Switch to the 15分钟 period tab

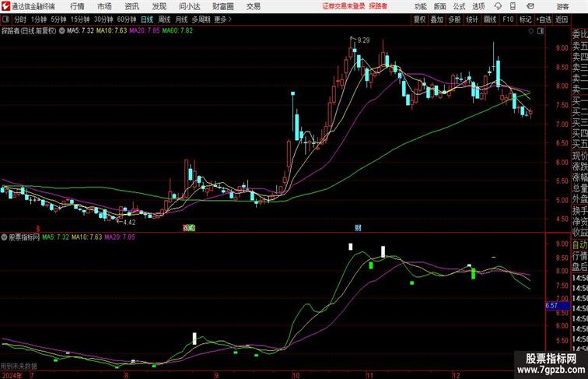click(x=80, y=19)
